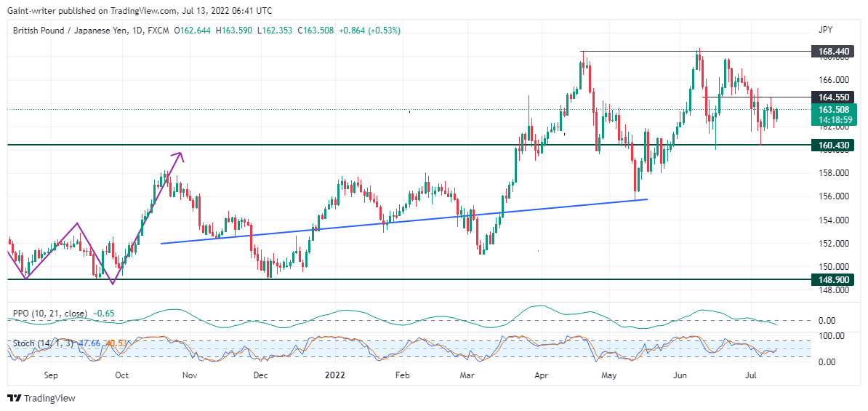This screenshot has height=411, width=868.
Task: Click the 154.000 price axis tick
Action: (x=833, y=220)
